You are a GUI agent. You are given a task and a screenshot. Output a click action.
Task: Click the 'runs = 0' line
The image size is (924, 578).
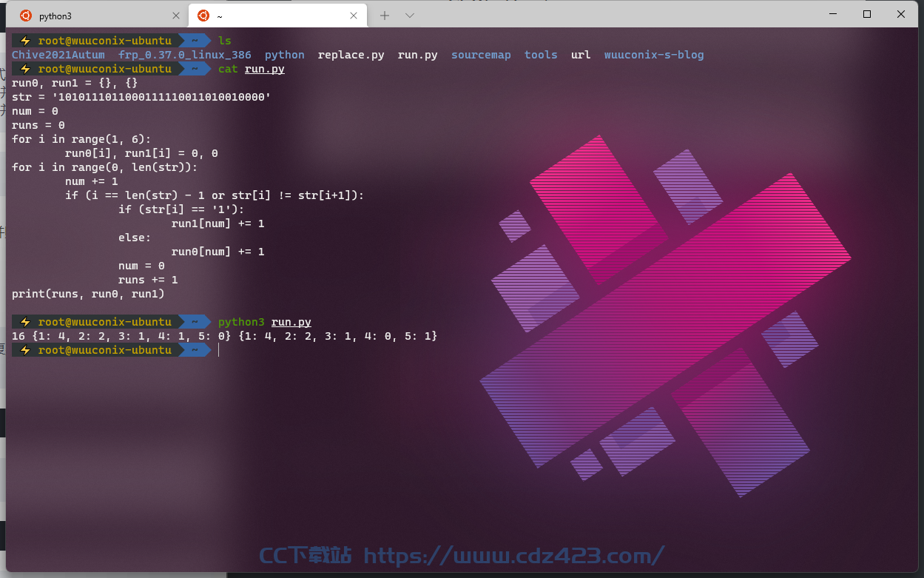coord(38,125)
